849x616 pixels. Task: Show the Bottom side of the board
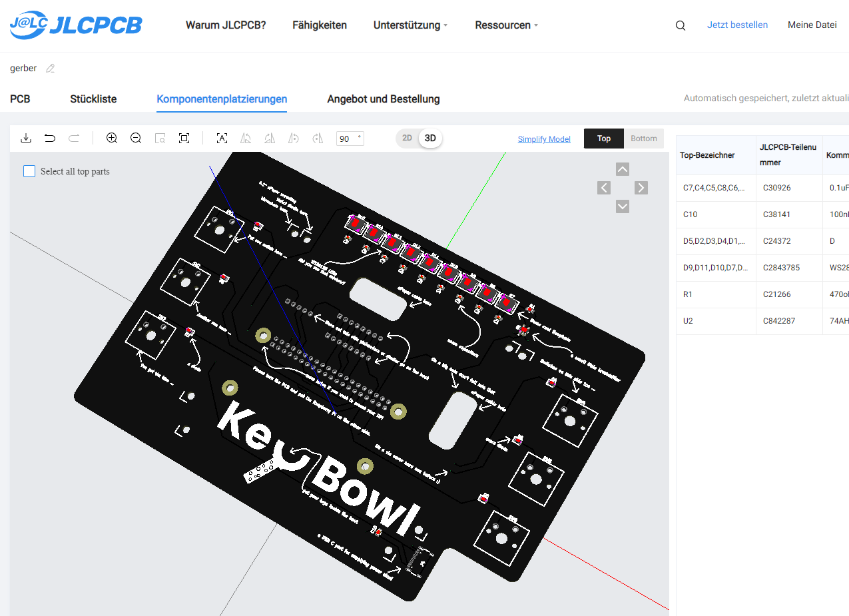(x=644, y=139)
